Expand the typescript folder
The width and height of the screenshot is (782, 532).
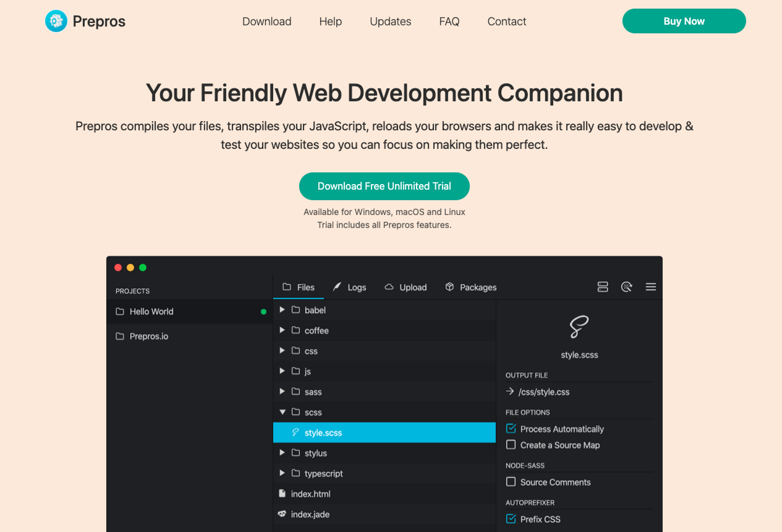(x=282, y=473)
